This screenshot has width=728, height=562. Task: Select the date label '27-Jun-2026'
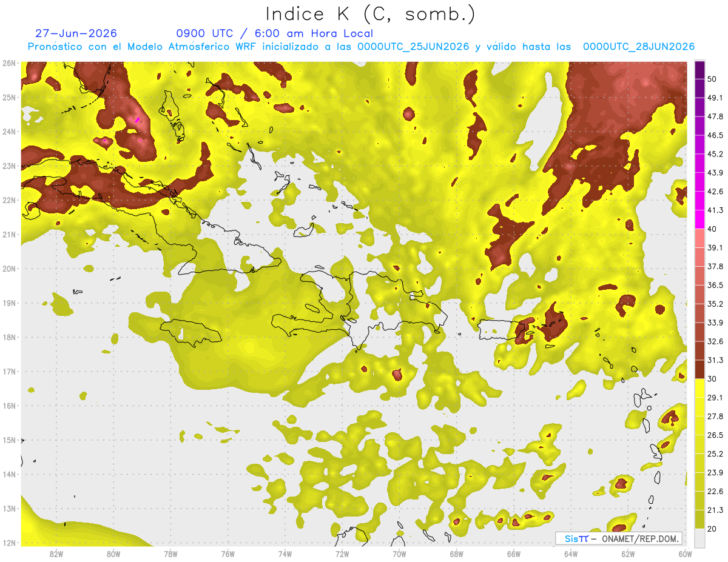click(76, 33)
